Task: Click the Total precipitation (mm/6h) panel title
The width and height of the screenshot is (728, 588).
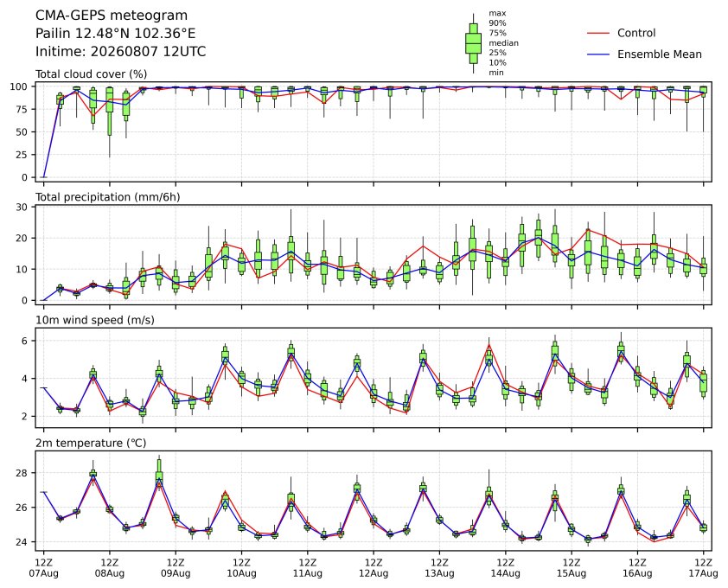Action: pyautogui.click(x=108, y=197)
